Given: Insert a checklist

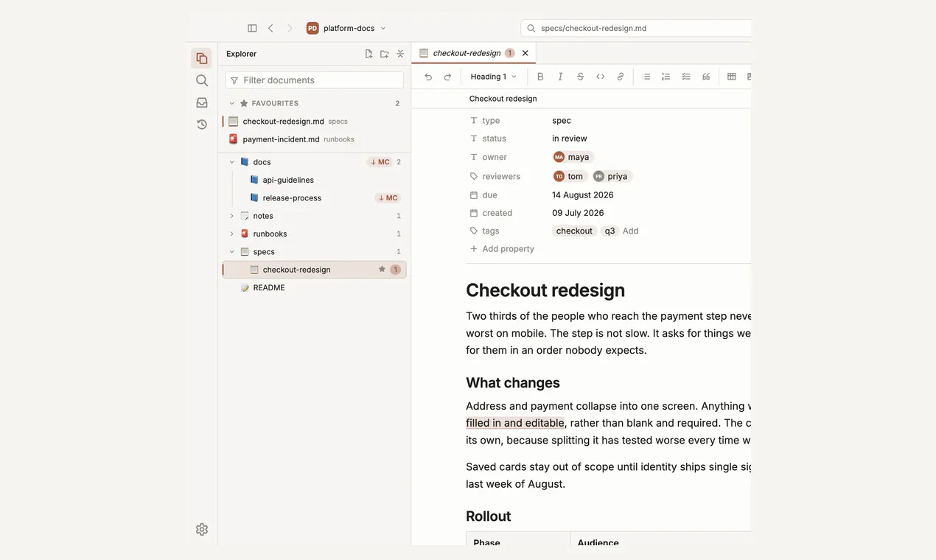Looking at the screenshot, I should tap(686, 77).
